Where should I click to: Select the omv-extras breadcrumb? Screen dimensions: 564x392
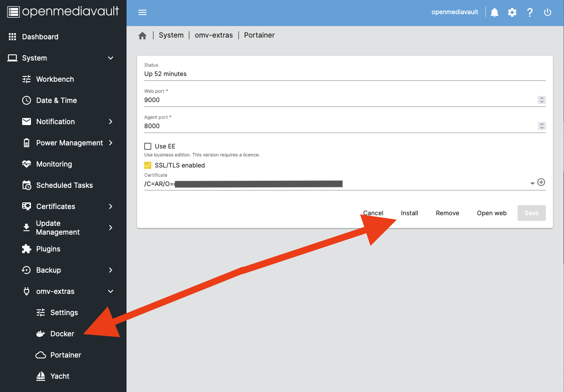click(x=214, y=35)
